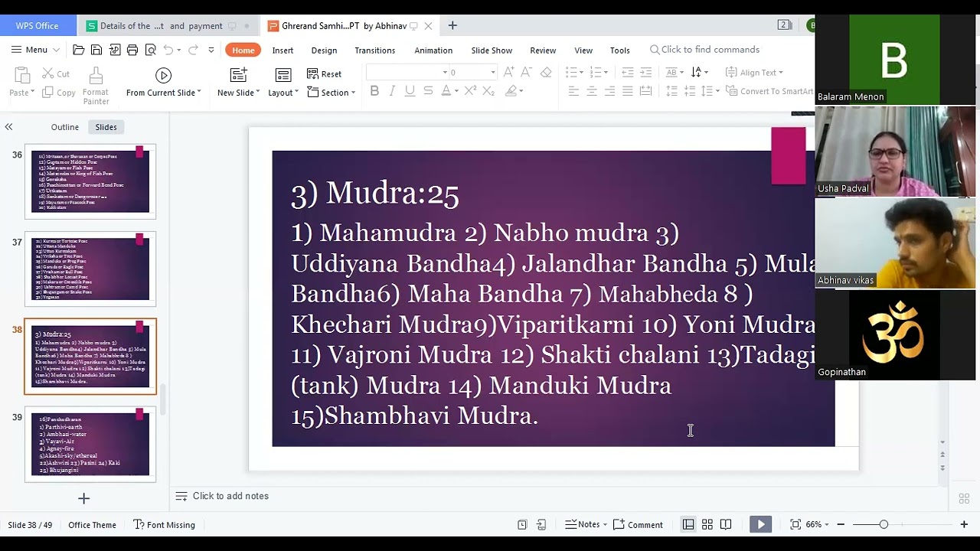Zoom in with the plus button
Viewport: 980px width, 551px height.
[x=964, y=524]
